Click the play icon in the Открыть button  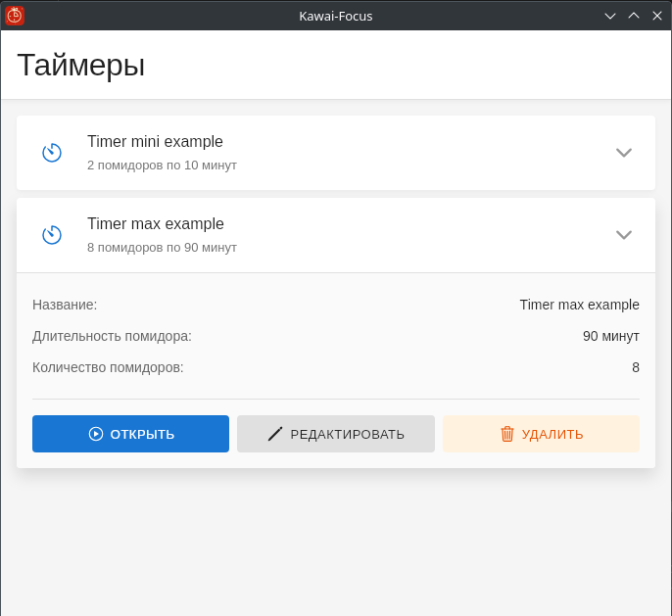pos(96,434)
